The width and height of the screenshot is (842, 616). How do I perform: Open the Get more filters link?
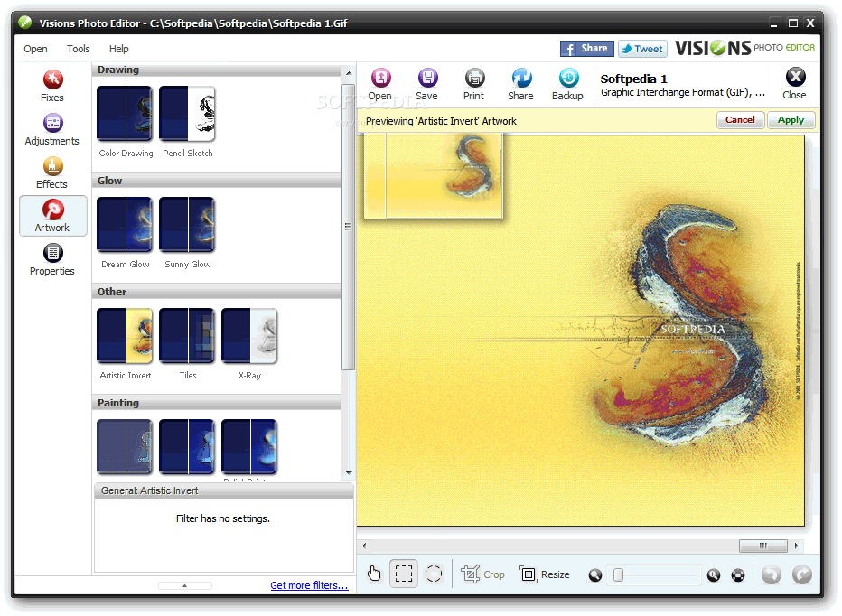pos(309,585)
